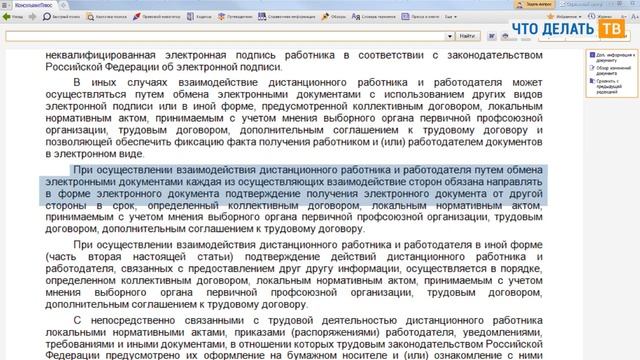This screenshot has height=360, width=640.
Task: Open Обзор изменений документа
Action: (611, 70)
